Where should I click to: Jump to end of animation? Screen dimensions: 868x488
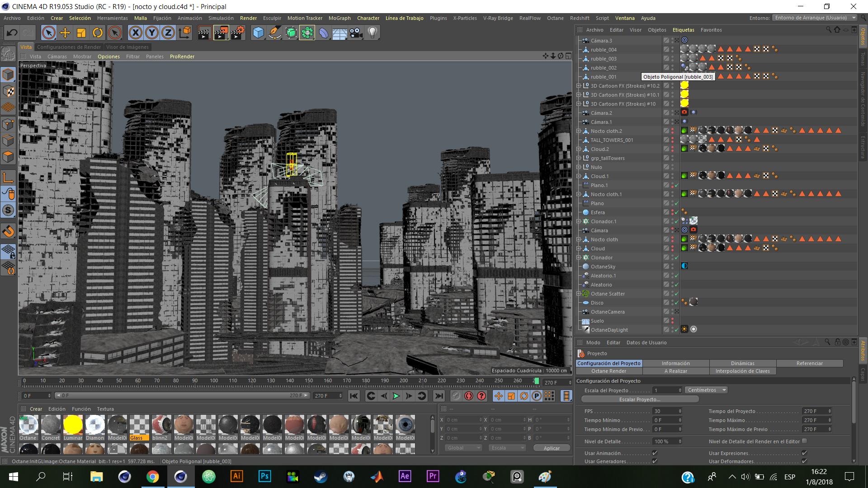point(439,396)
